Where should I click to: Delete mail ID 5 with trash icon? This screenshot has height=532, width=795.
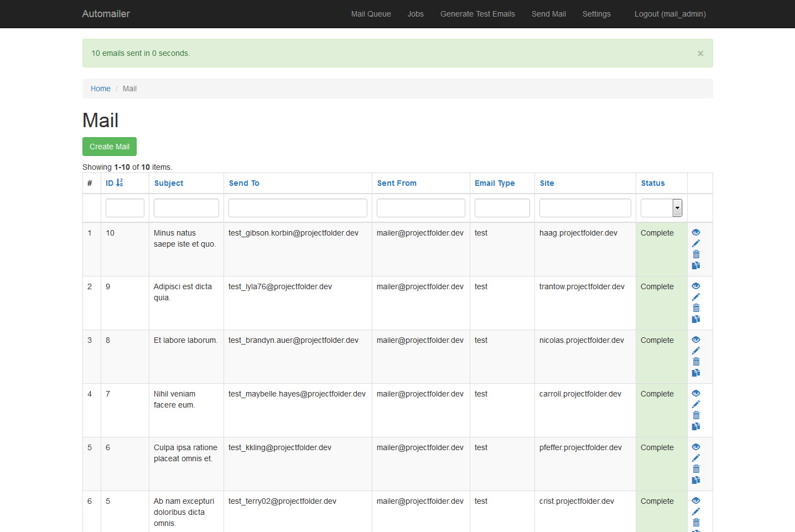point(696,523)
